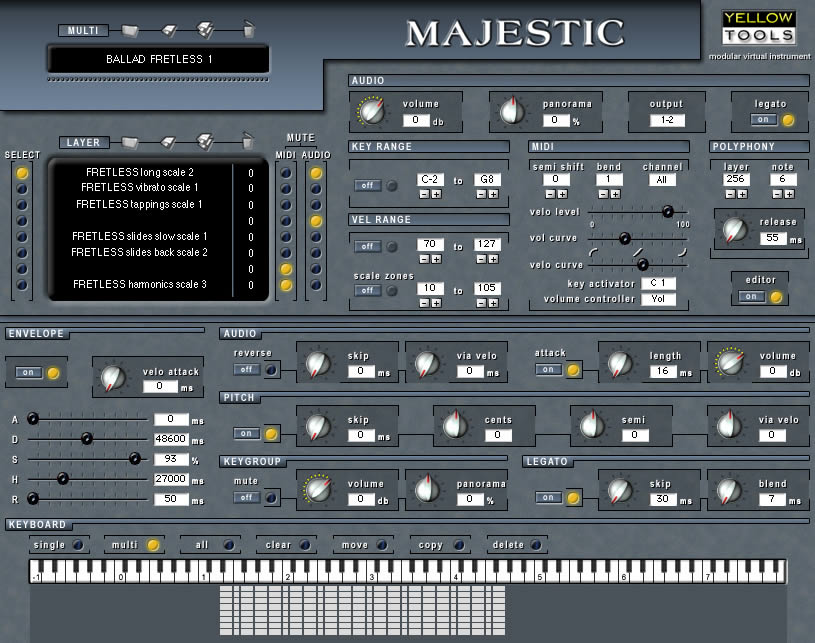The width and height of the screenshot is (815, 643).
Task: Click the legato blend knob
Action: pos(729,491)
